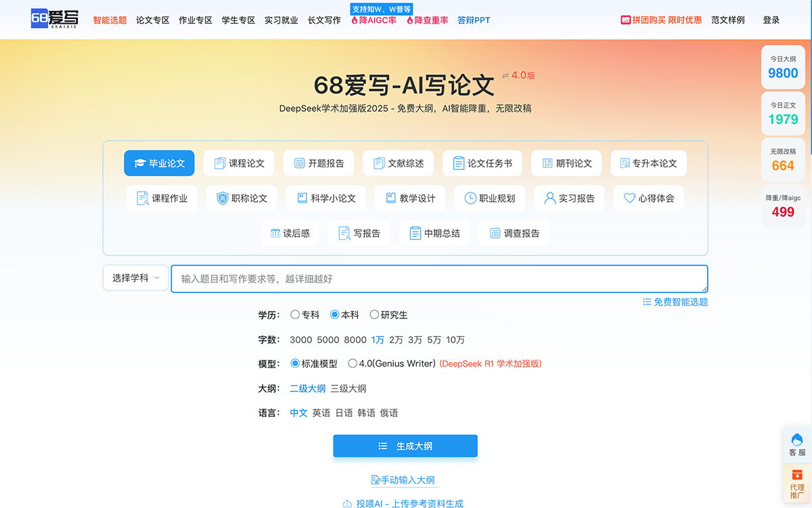
Task: Choose the 4.0(Genius Writer) model radio
Action: point(353,364)
